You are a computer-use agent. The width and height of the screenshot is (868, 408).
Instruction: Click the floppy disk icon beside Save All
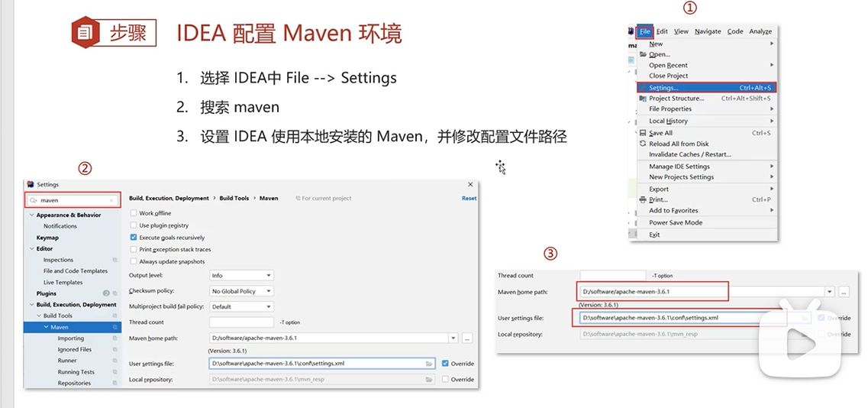(643, 133)
